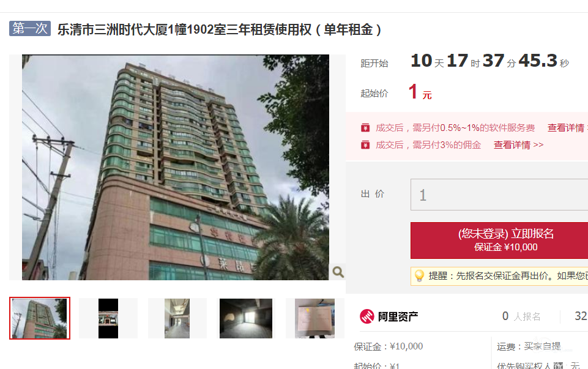Image resolution: width=588 pixels, height=369 pixels.
Task: Click red fee icon beside 3% commission
Action: (x=365, y=145)
